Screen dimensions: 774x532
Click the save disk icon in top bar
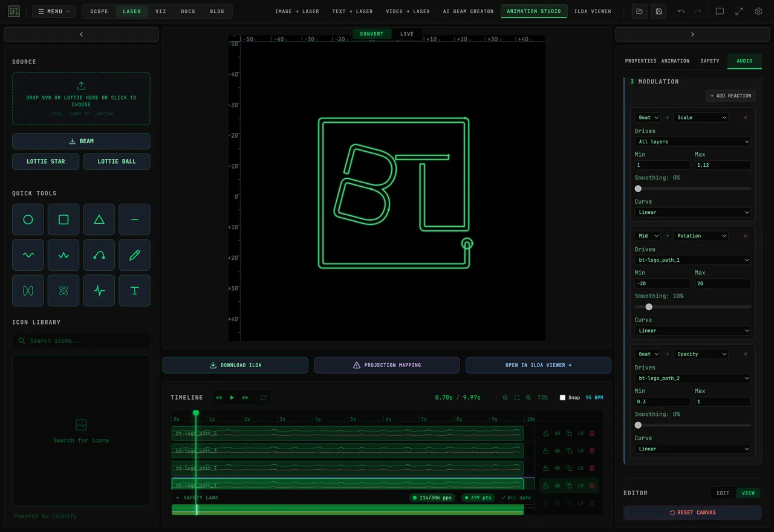(x=659, y=11)
